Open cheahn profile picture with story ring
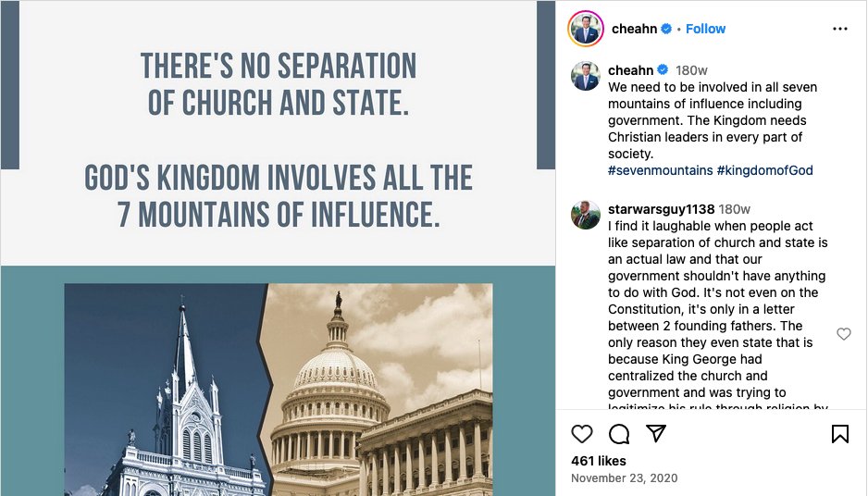868x496 pixels. tap(586, 29)
